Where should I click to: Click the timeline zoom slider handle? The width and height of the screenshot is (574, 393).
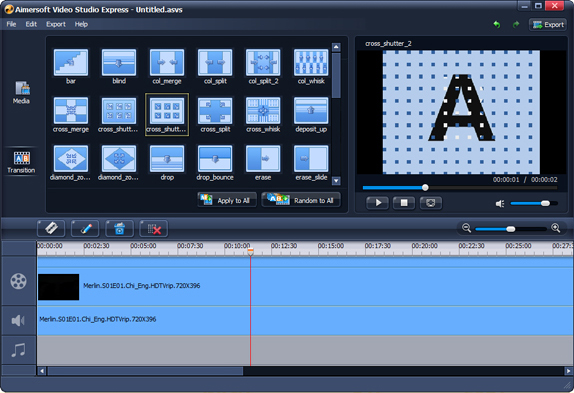[511, 229]
